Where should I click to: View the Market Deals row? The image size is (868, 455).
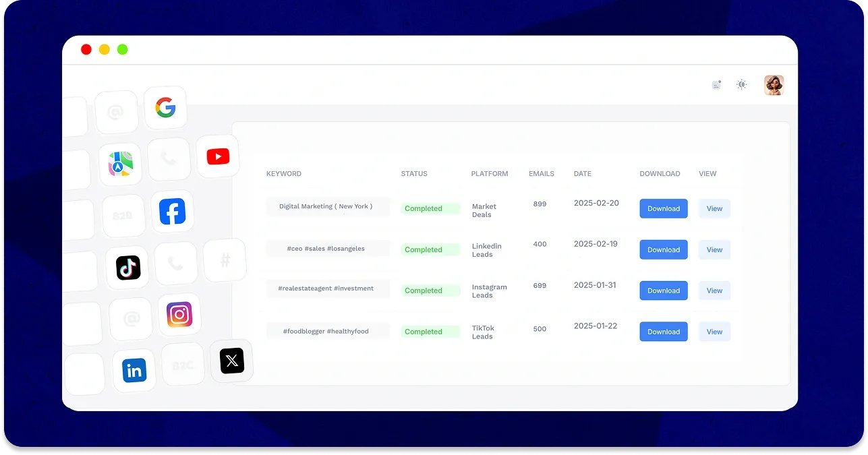click(x=714, y=209)
